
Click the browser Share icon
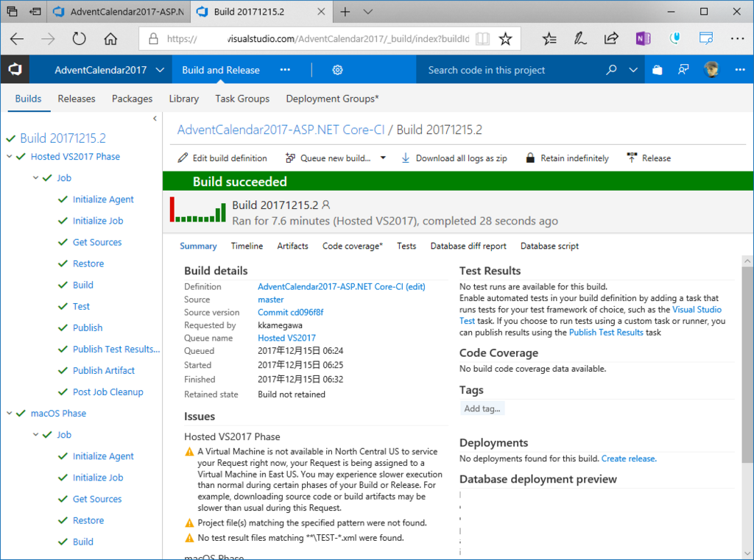(x=610, y=38)
